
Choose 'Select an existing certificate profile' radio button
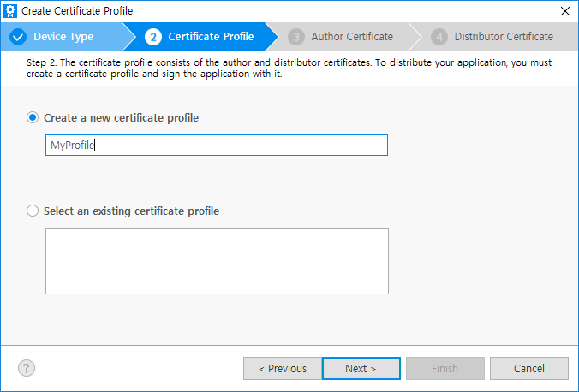(33, 211)
